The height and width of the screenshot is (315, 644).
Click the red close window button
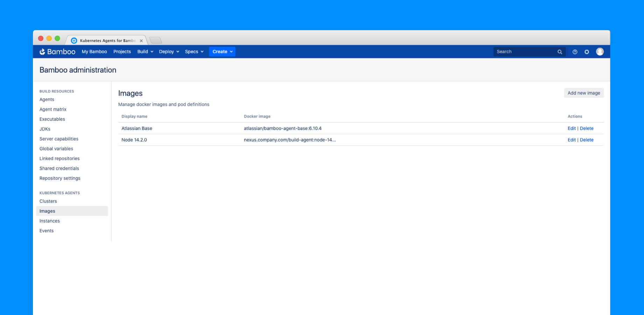pyautogui.click(x=41, y=38)
